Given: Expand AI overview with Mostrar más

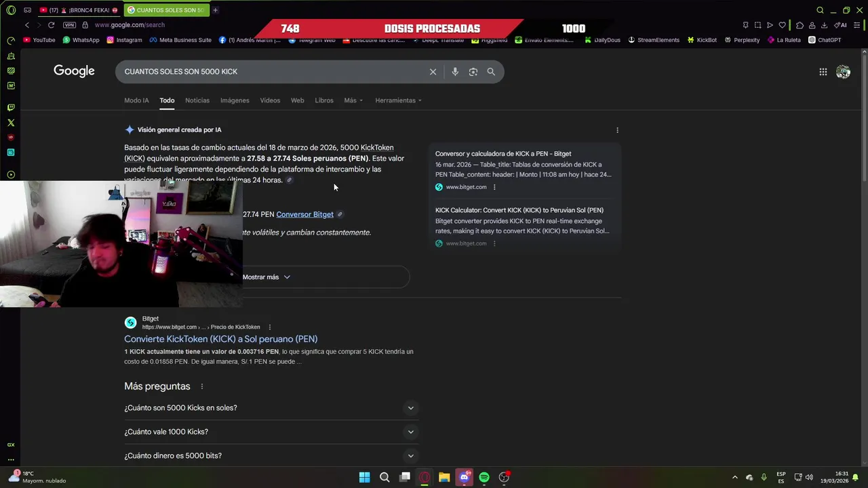Looking at the screenshot, I should point(266,277).
